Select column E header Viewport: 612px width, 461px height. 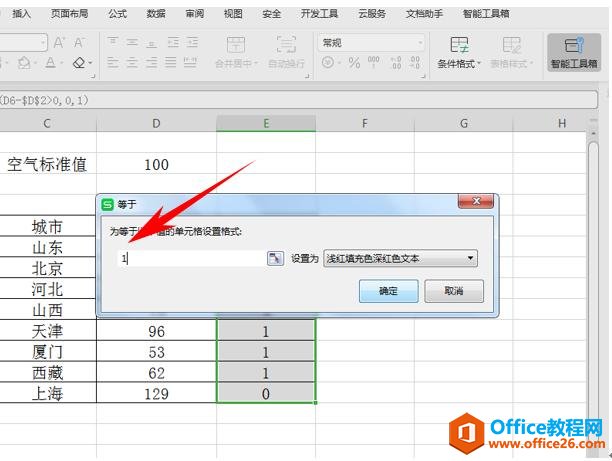[x=266, y=123]
